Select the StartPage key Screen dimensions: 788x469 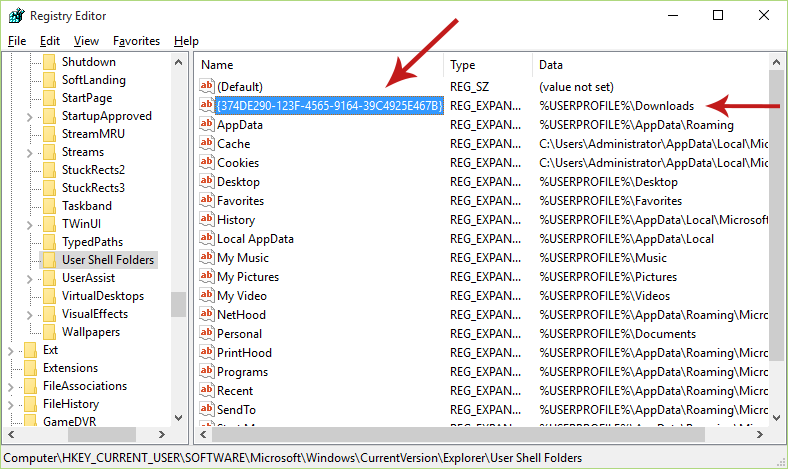click(87, 98)
